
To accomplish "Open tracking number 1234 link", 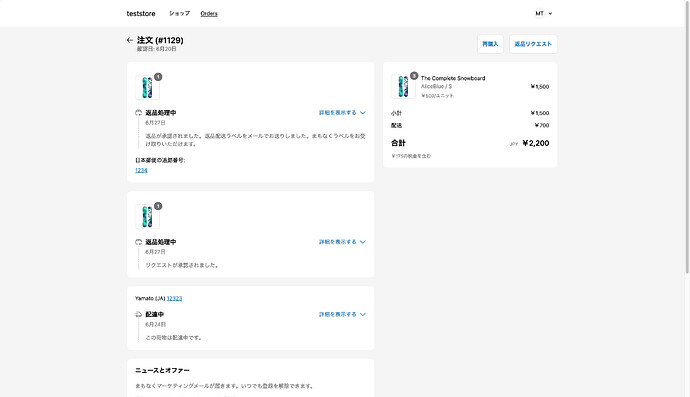I will (x=141, y=170).
